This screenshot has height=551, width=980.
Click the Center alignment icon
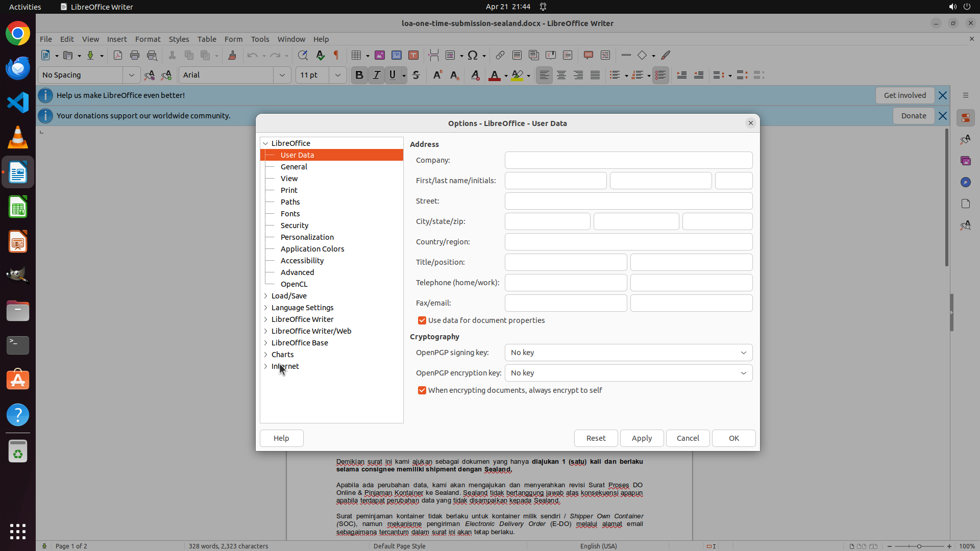click(x=561, y=75)
